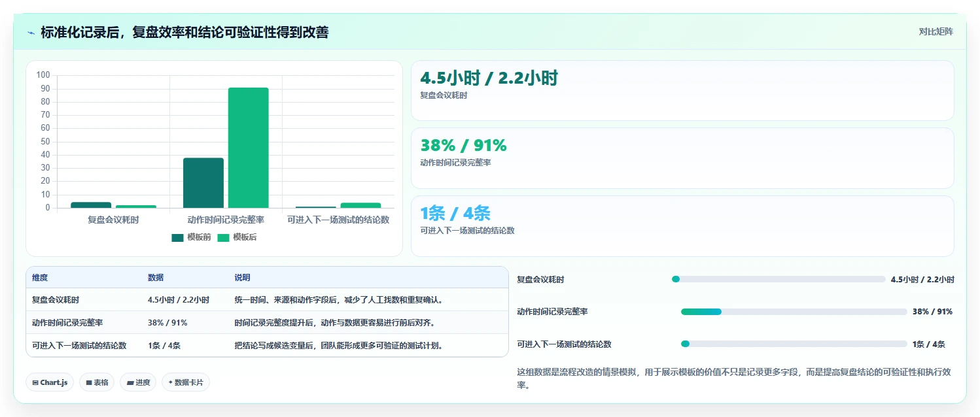Click the lightning icon beside the title
Screen dimensions: 980x417
[31, 32]
